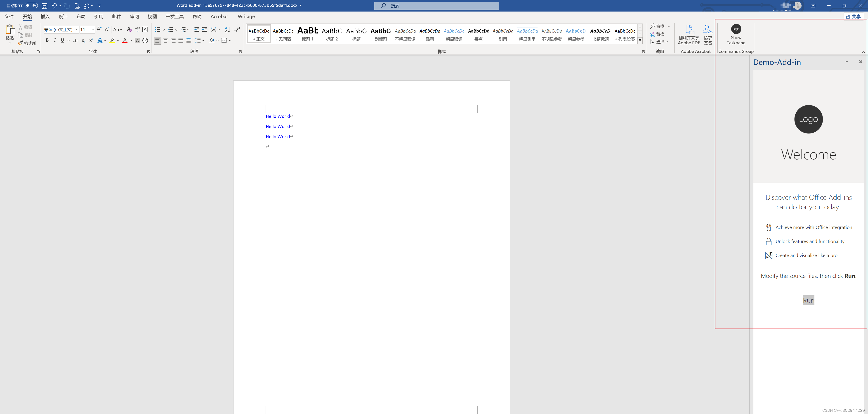Center align the paragraph
Viewport: 868px width, 414px height.
coord(165,40)
